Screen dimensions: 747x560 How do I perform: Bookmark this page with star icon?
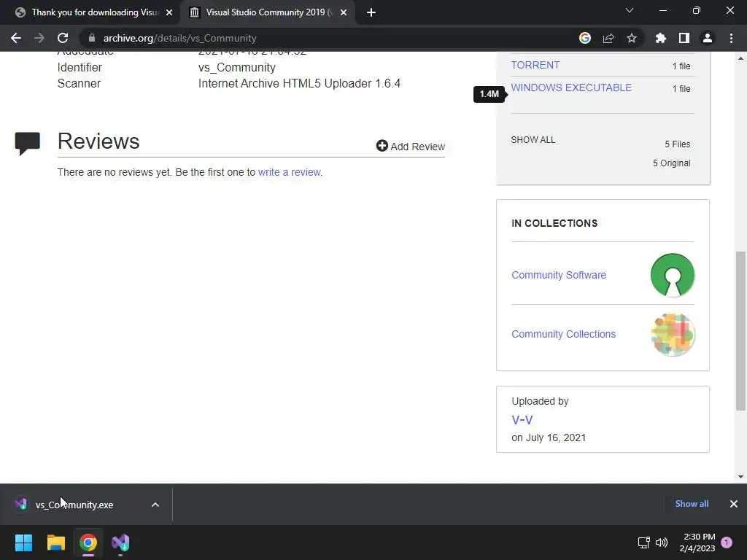tap(632, 38)
